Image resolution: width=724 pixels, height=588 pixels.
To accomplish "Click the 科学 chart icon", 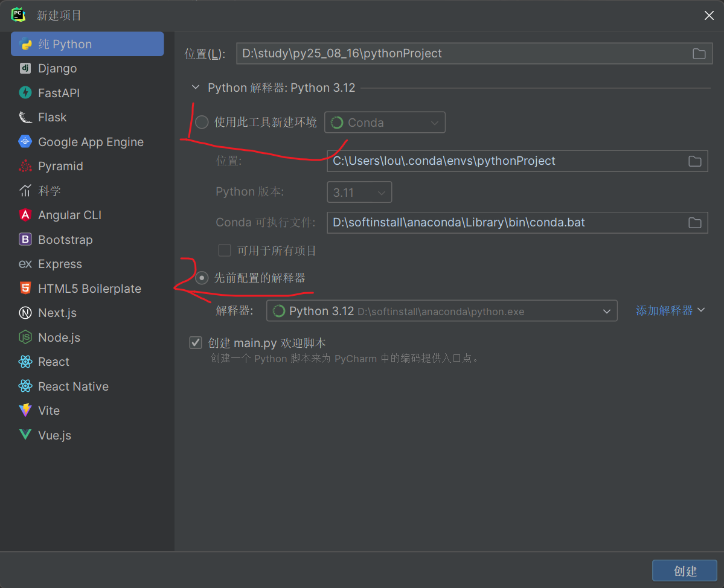I will [x=25, y=191].
